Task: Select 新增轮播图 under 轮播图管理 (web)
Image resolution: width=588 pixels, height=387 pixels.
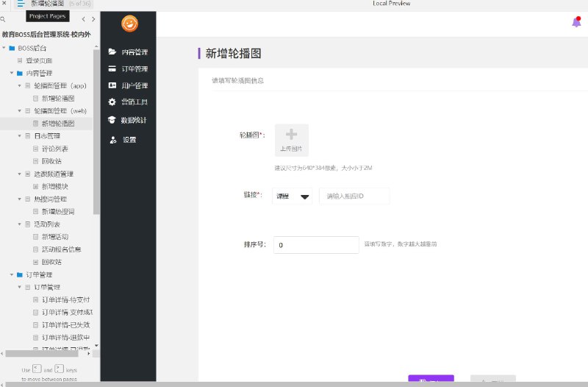Action: tap(58, 124)
